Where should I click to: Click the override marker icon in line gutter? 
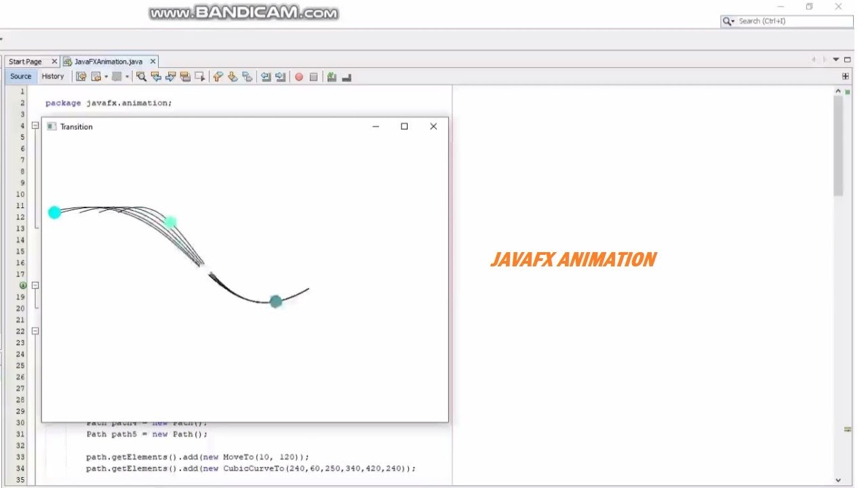tap(23, 285)
